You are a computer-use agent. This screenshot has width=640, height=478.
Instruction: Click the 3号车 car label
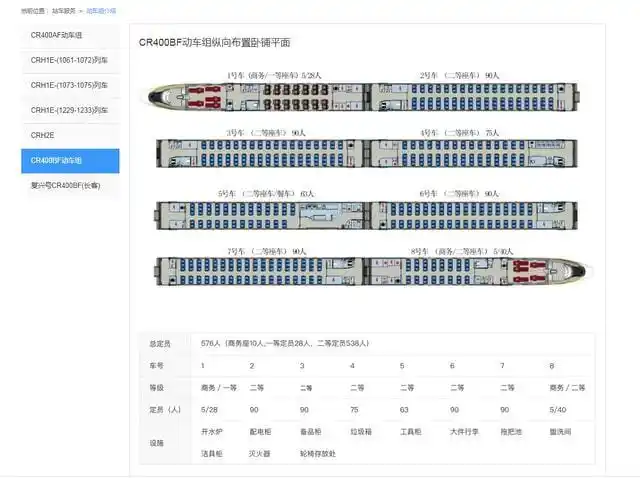[266, 133]
